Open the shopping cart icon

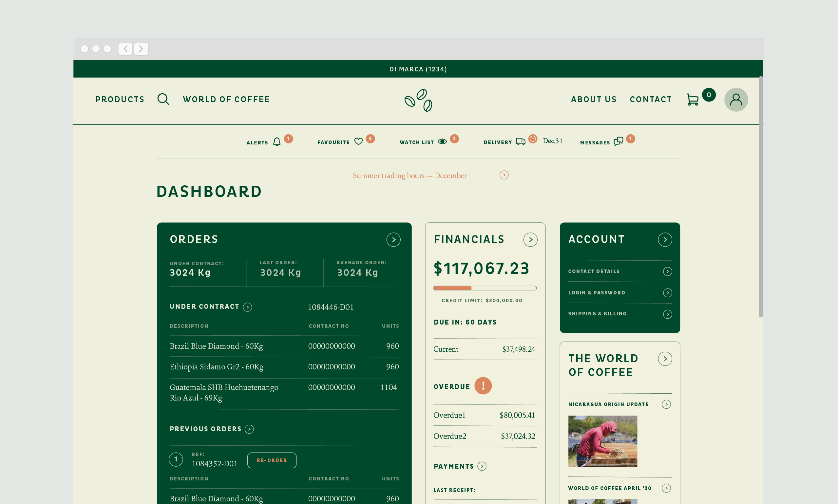692,100
